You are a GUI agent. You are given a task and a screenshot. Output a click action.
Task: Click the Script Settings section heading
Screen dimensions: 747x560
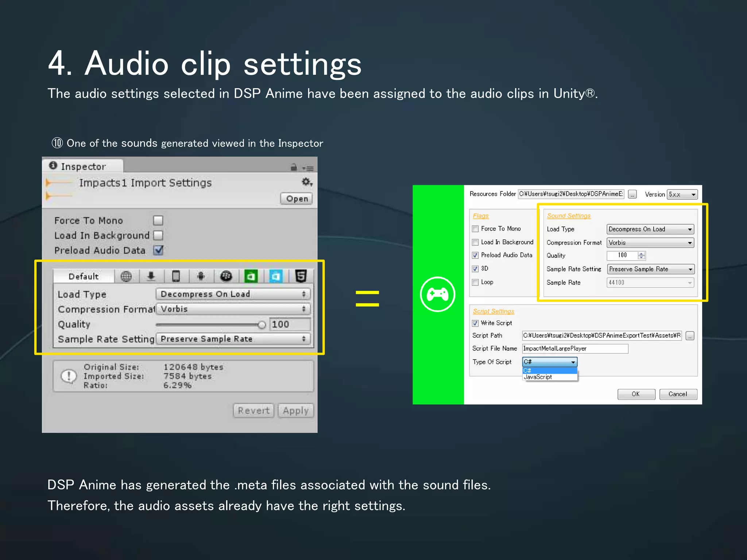(x=494, y=311)
